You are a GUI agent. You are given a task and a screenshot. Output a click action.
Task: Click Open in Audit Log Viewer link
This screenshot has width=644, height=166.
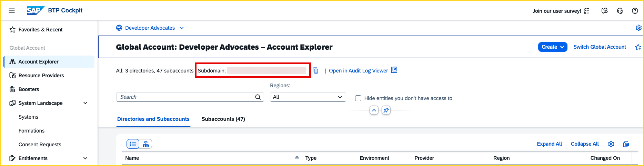point(359,71)
